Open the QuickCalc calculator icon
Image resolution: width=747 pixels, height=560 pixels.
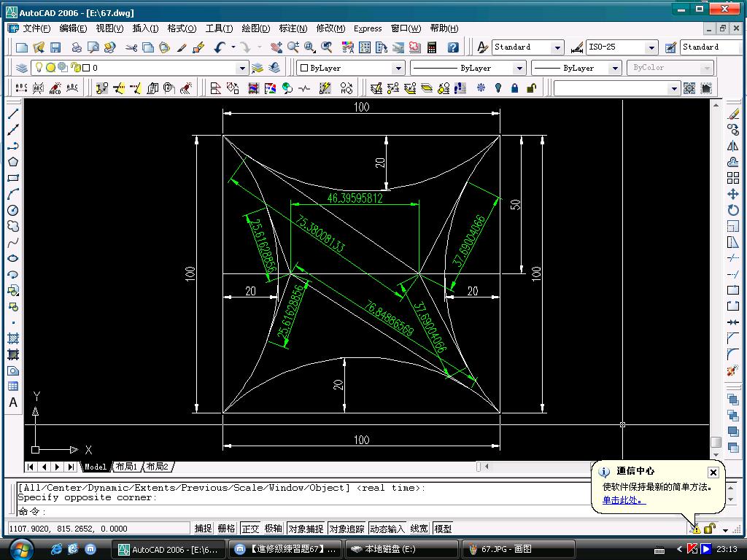click(x=432, y=47)
